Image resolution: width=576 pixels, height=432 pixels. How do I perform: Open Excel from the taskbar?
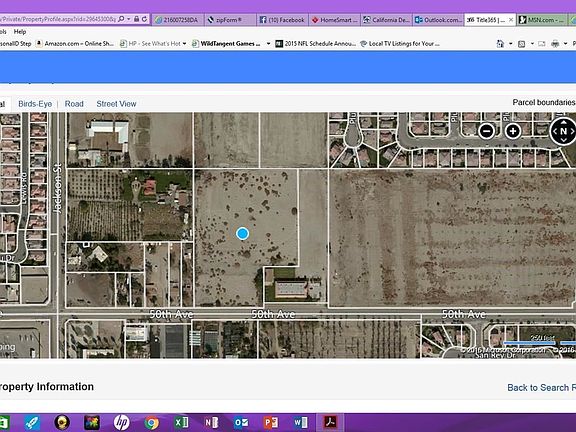[x=181, y=422]
